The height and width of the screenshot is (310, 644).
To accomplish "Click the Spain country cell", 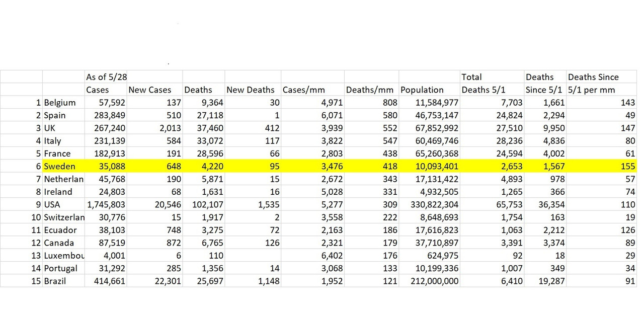I will point(63,115).
